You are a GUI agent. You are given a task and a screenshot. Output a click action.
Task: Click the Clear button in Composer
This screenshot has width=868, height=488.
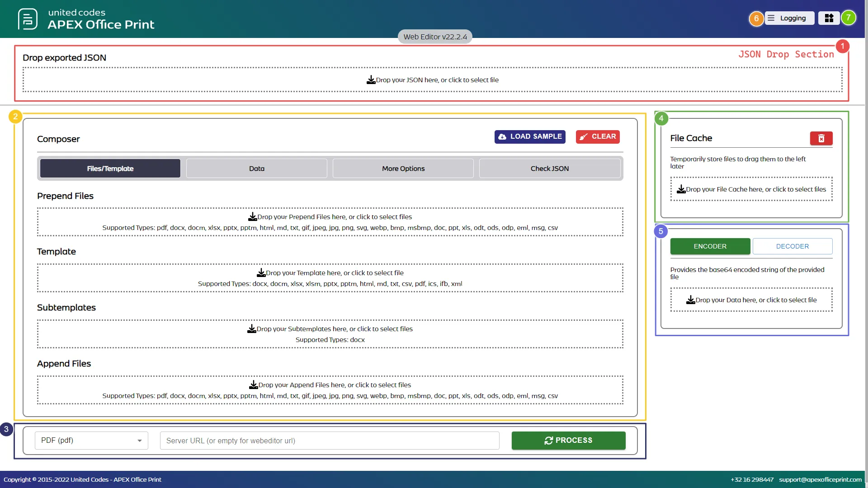598,136
